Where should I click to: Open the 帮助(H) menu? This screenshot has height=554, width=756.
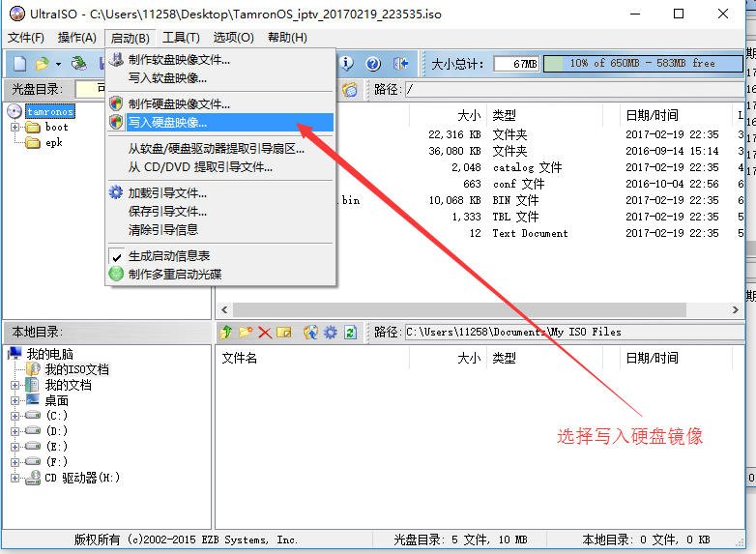pos(287,38)
